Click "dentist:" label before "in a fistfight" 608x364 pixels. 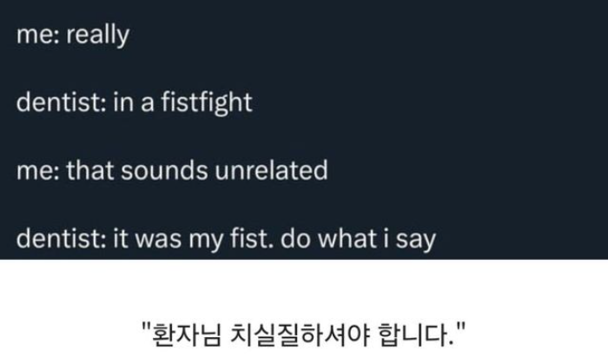click(x=61, y=103)
